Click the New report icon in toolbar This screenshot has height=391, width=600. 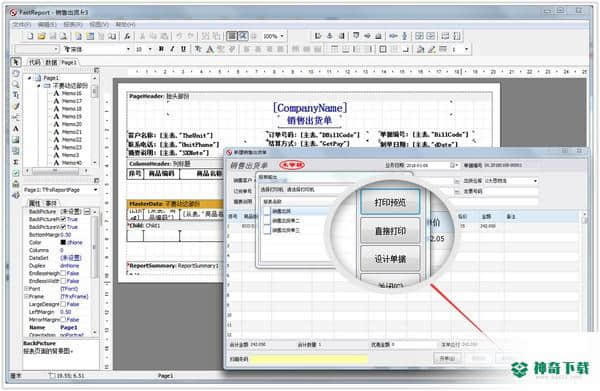pos(30,36)
